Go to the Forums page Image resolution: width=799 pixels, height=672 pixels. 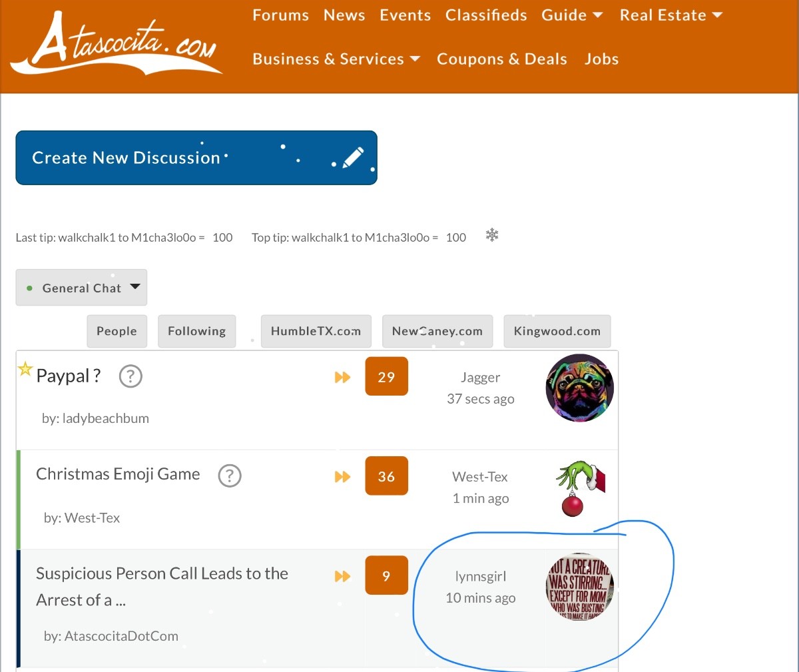[x=280, y=15]
